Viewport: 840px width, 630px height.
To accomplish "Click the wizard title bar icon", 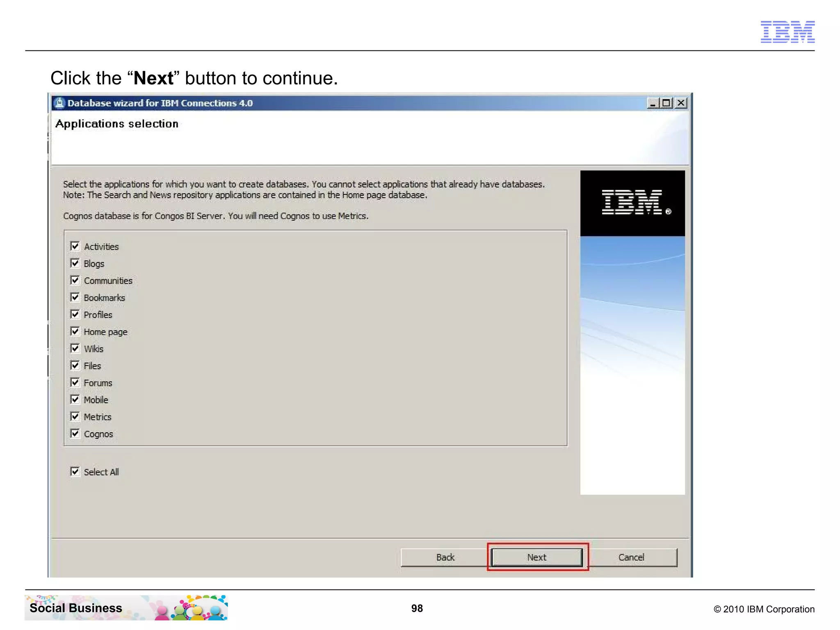I will pyautogui.click(x=59, y=103).
